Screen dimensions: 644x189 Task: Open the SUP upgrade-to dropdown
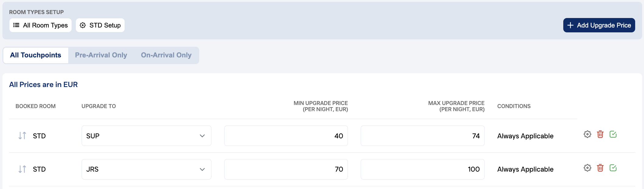point(146,136)
